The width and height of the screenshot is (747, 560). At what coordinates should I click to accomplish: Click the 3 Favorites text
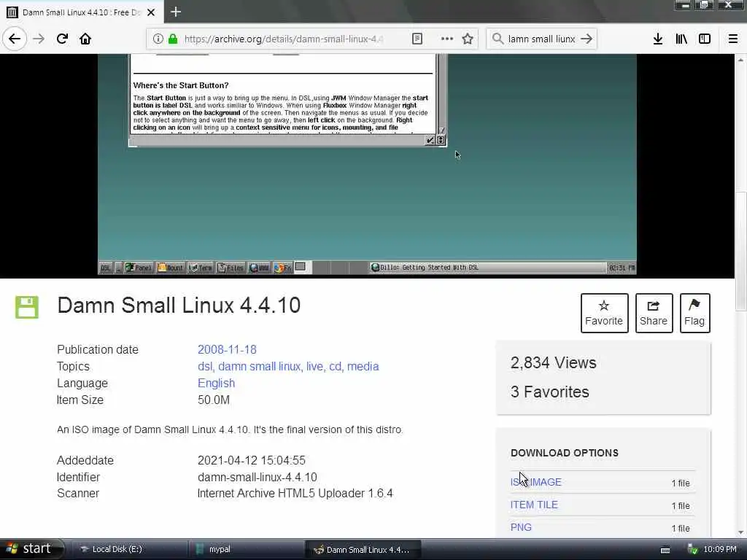550,392
